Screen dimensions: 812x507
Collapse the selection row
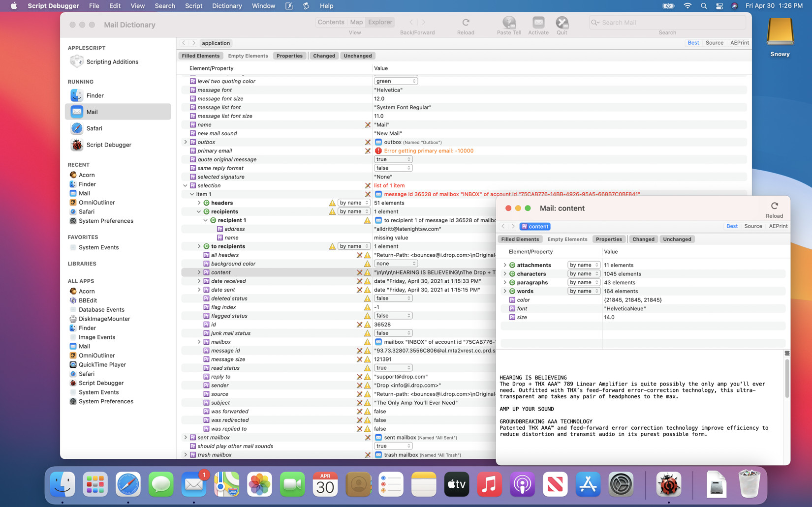coord(186,186)
